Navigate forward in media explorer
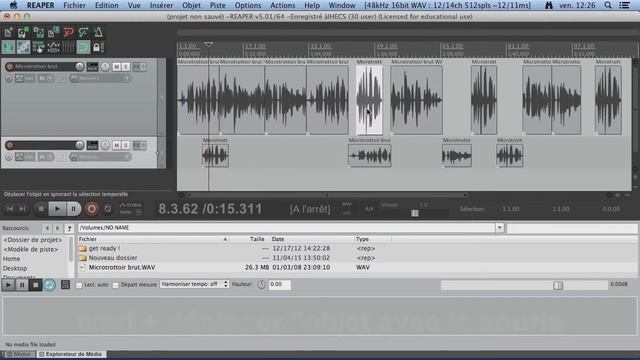 (58, 228)
